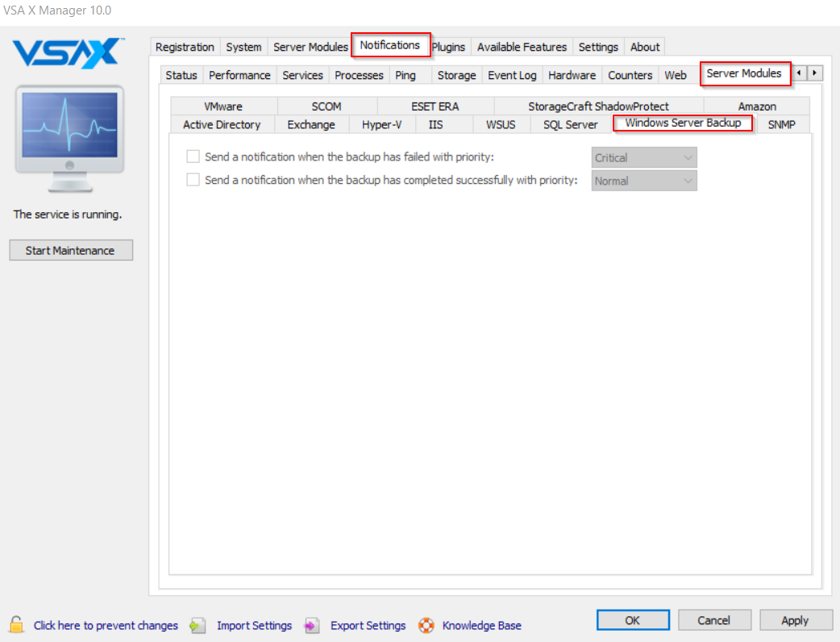This screenshot has width=840, height=642.
Task: Open the Settings tab
Action: point(598,47)
